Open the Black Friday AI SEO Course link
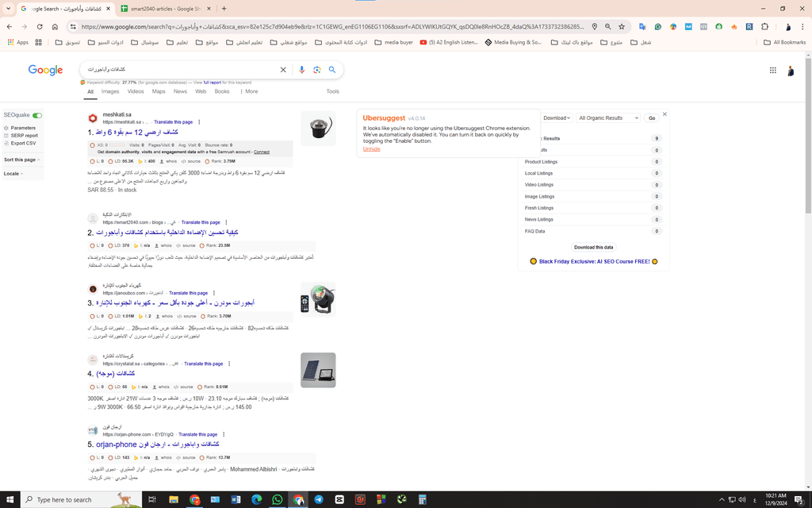Screen dimensions: 812x508 (x=594, y=262)
